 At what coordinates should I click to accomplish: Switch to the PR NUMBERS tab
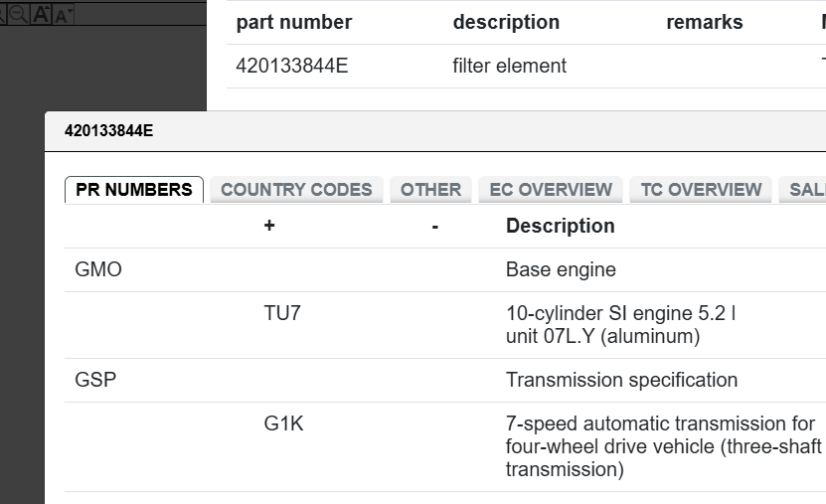pyautogui.click(x=134, y=190)
